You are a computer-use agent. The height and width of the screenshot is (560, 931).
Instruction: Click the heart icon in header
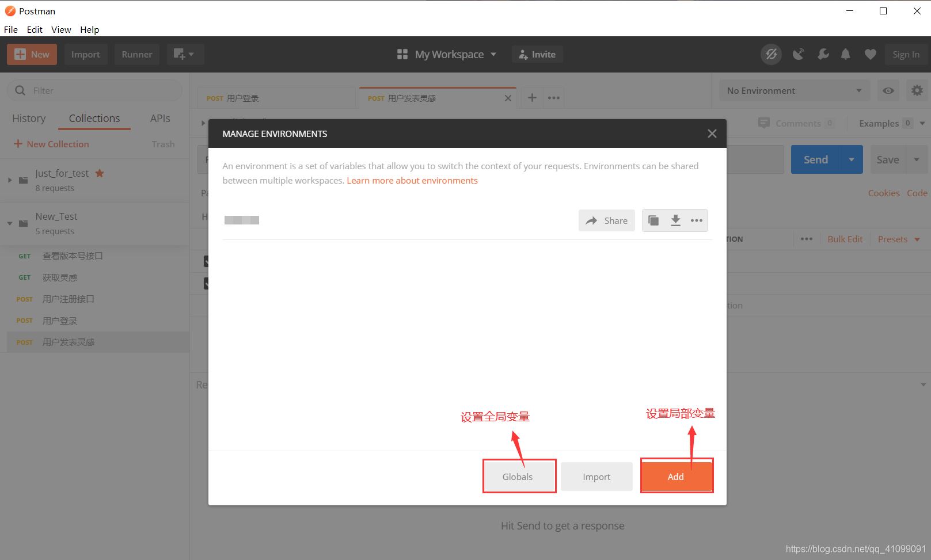coord(870,54)
